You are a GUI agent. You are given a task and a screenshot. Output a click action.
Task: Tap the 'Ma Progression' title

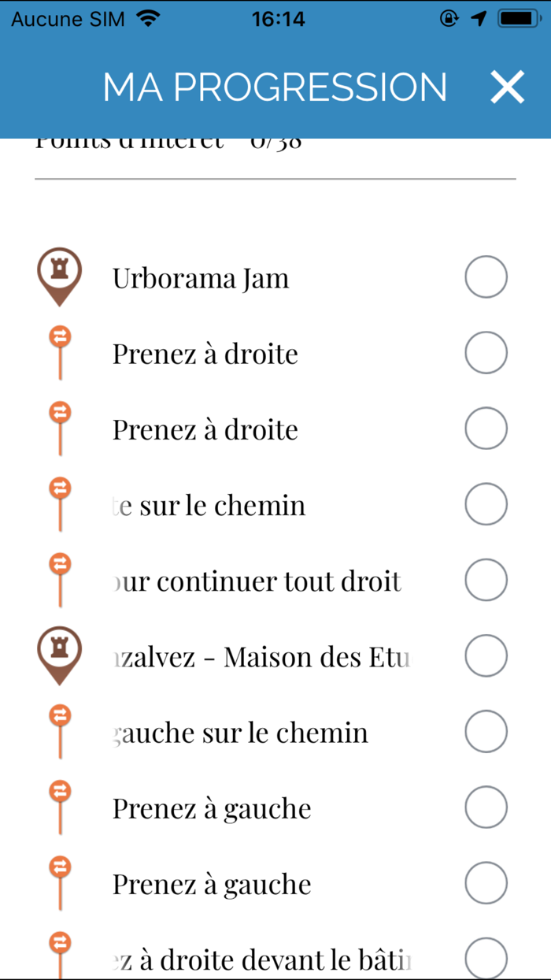coord(274,87)
